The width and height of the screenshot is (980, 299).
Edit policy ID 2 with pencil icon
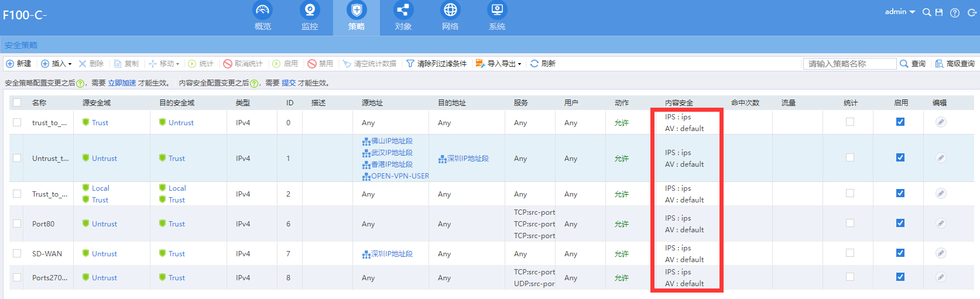pyautogui.click(x=941, y=193)
